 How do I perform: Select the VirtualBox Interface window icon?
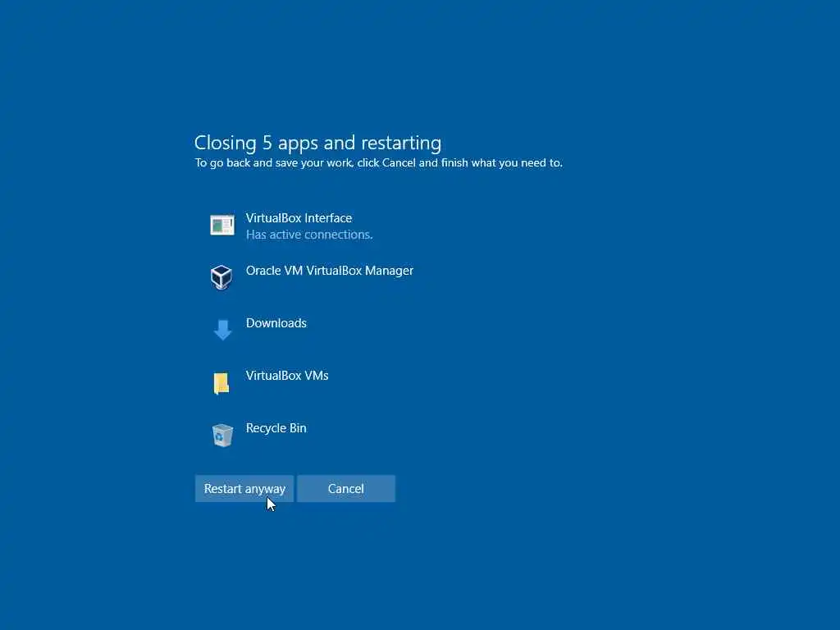pyautogui.click(x=221, y=225)
